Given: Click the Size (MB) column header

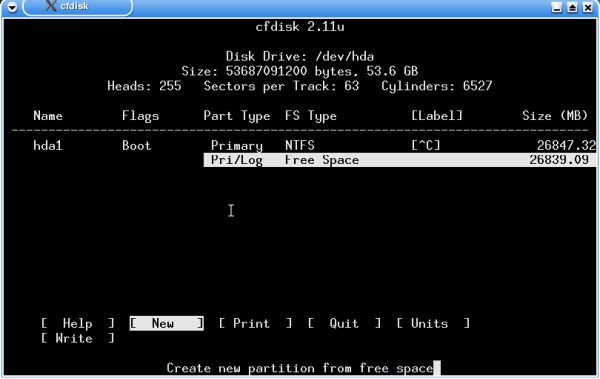Looking at the screenshot, I should 555,116.
